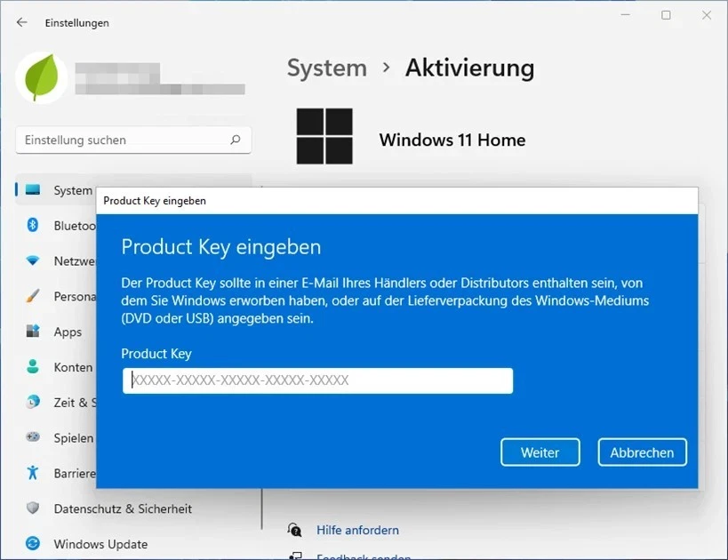Click the Zeit & Sprache clock icon
Image resolution: width=728 pixels, height=560 pixels.
[31, 402]
